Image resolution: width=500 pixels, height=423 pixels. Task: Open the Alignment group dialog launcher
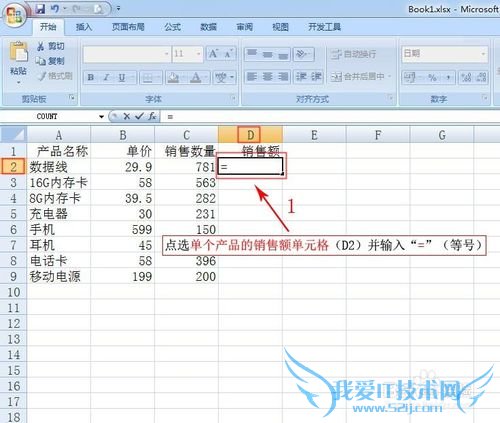(390, 98)
